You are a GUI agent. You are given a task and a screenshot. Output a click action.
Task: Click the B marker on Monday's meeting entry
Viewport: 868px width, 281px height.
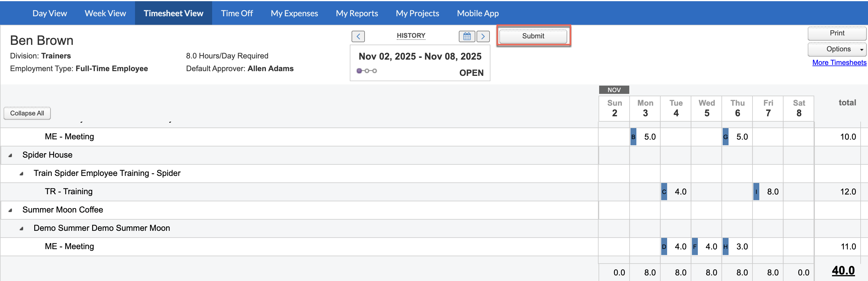[633, 137]
